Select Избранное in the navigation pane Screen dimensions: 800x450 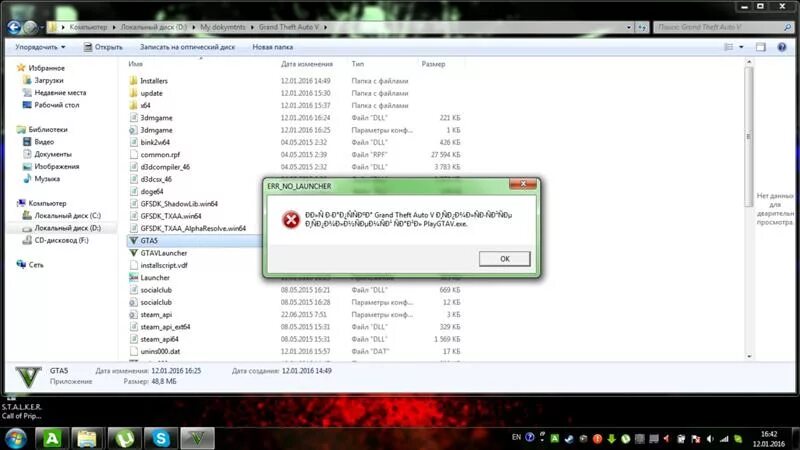point(46,68)
